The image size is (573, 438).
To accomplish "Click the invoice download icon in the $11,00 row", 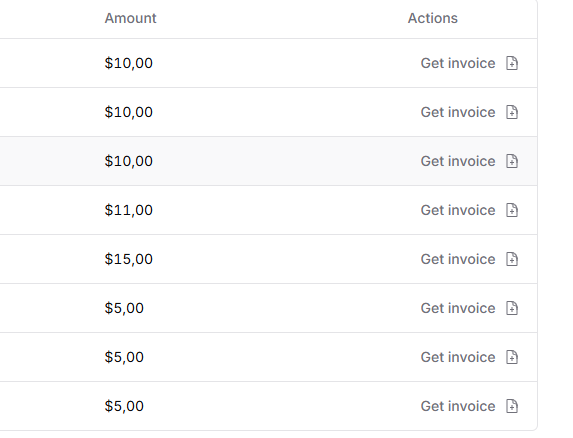I will coord(512,210).
